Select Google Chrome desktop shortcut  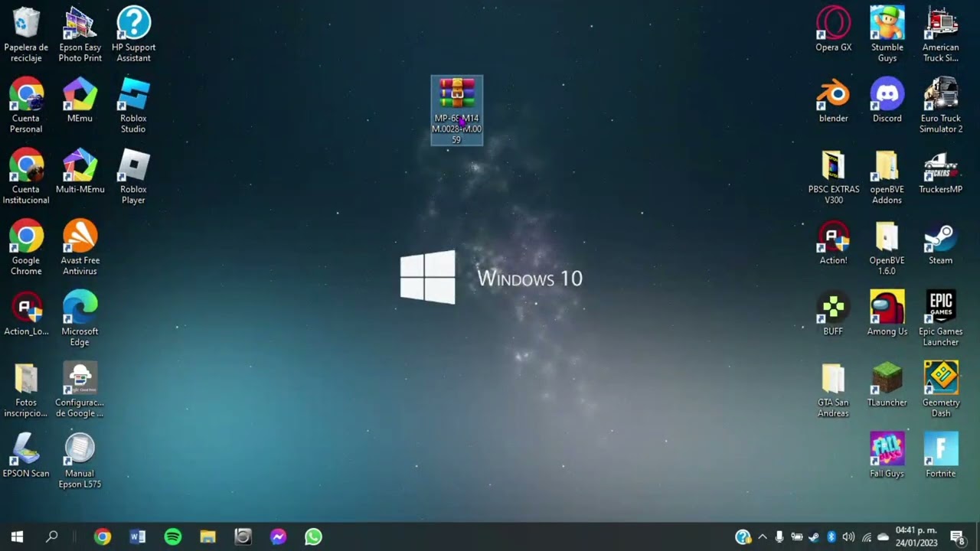point(26,248)
